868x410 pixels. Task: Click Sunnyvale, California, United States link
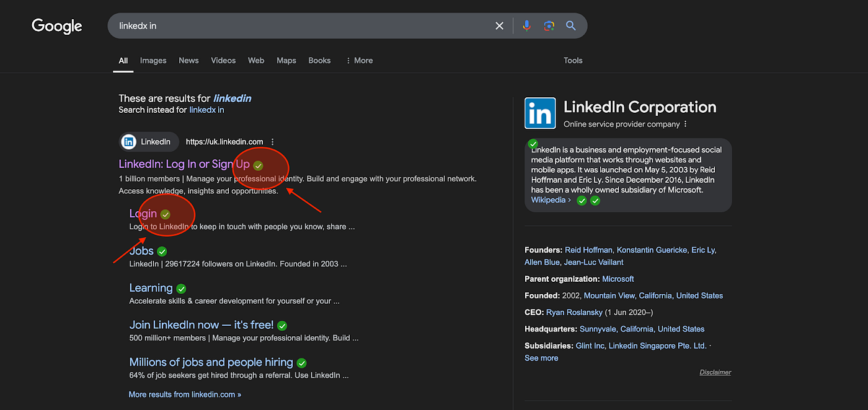coord(642,329)
